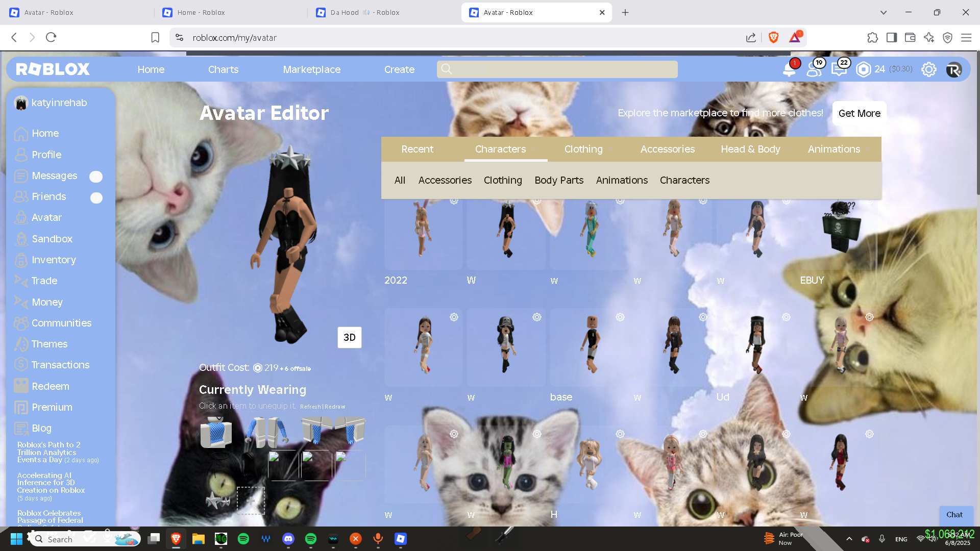Click the katyinrehab avatar headshot in sidebar
Image resolution: width=980 pixels, height=551 pixels.
21,103
